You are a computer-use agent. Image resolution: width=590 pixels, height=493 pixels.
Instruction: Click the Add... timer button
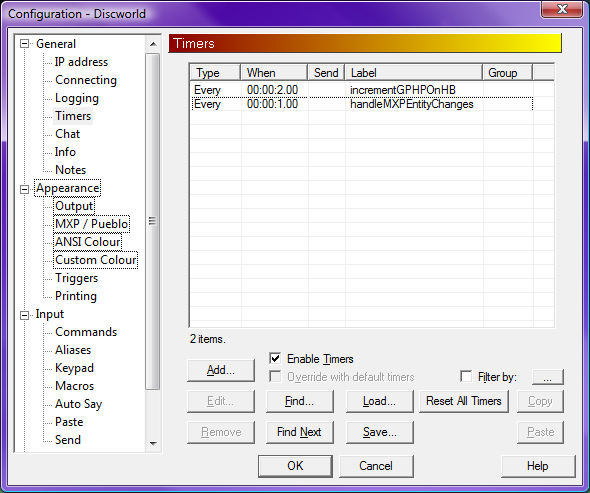click(x=221, y=370)
